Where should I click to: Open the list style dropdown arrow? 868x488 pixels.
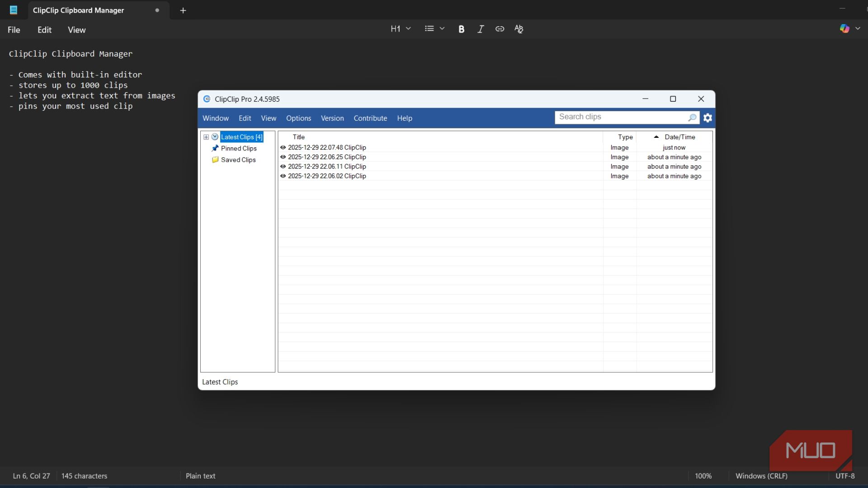point(442,28)
